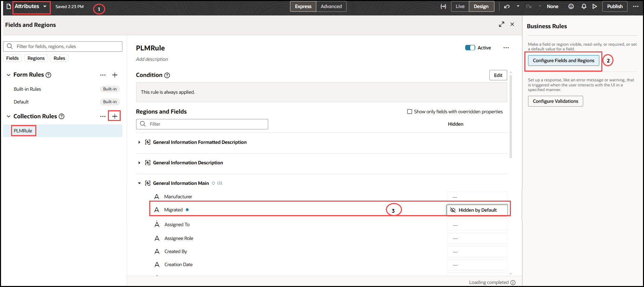The width and height of the screenshot is (644, 287).
Task: Open the Condition help icon
Action: coord(167,75)
